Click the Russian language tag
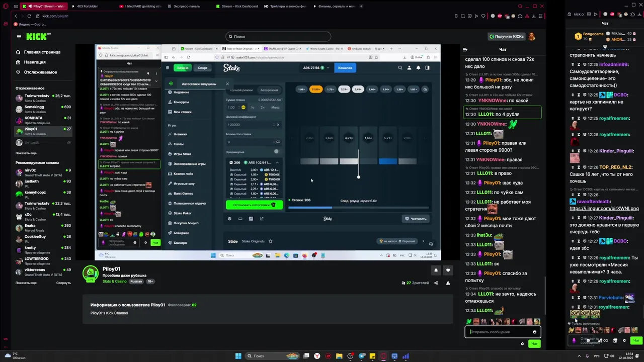This screenshot has width=644, height=362. pos(136,282)
